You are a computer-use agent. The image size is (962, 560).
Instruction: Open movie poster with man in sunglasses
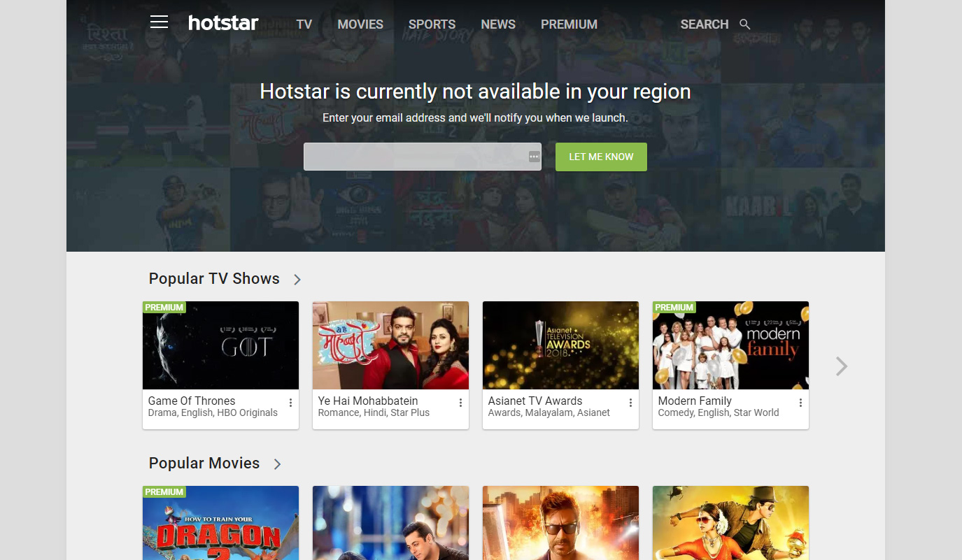click(x=560, y=523)
